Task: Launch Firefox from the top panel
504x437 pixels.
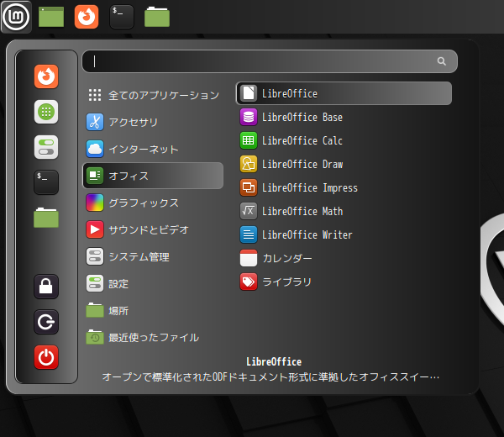Action: coord(87,17)
